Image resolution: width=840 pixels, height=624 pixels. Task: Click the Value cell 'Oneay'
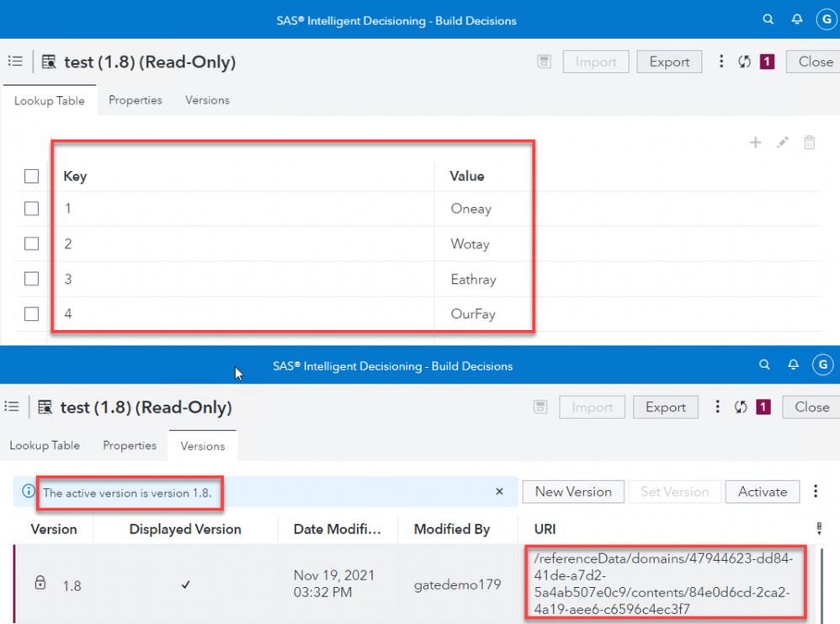point(471,209)
